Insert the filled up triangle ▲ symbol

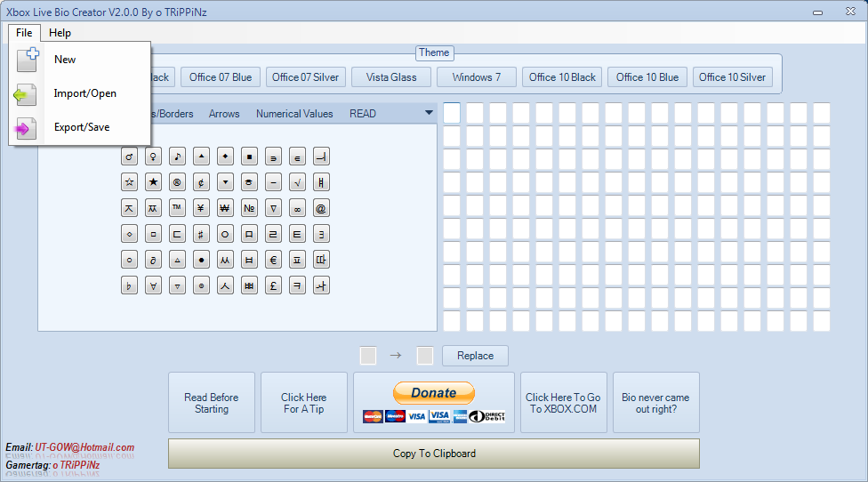(x=202, y=157)
